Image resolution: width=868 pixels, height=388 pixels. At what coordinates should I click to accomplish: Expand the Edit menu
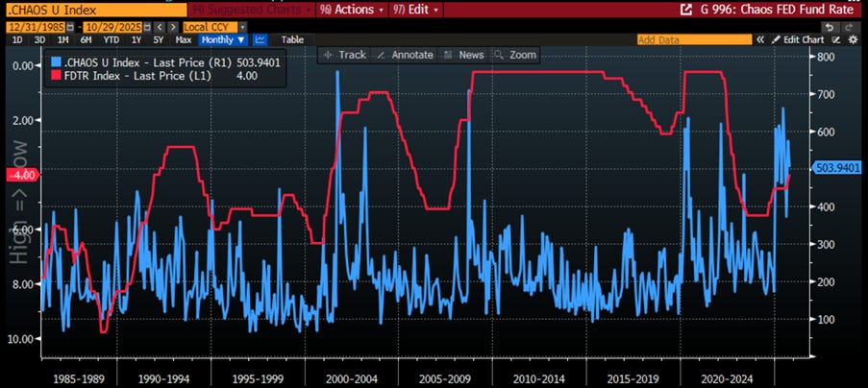415,10
